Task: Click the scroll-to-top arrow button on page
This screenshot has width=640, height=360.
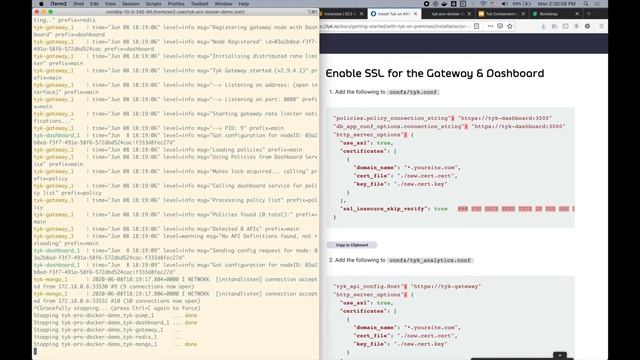Action: [x=560, y=356]
